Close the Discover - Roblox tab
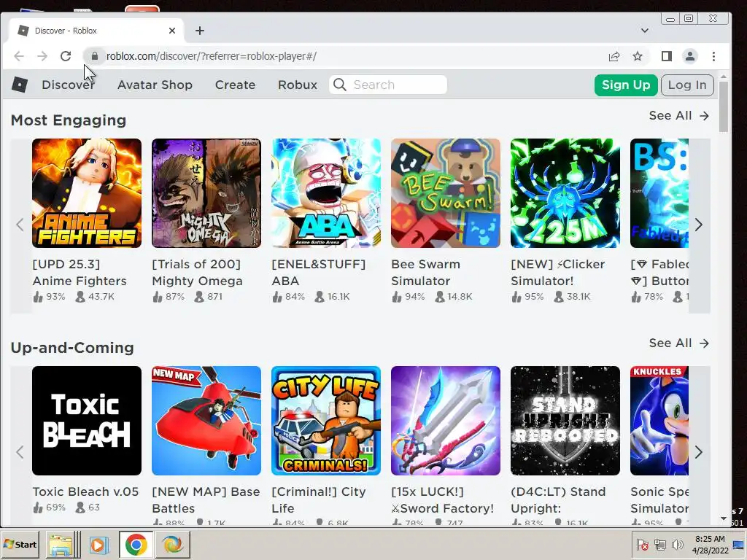 pyautogui.click(x=172, y=31)
